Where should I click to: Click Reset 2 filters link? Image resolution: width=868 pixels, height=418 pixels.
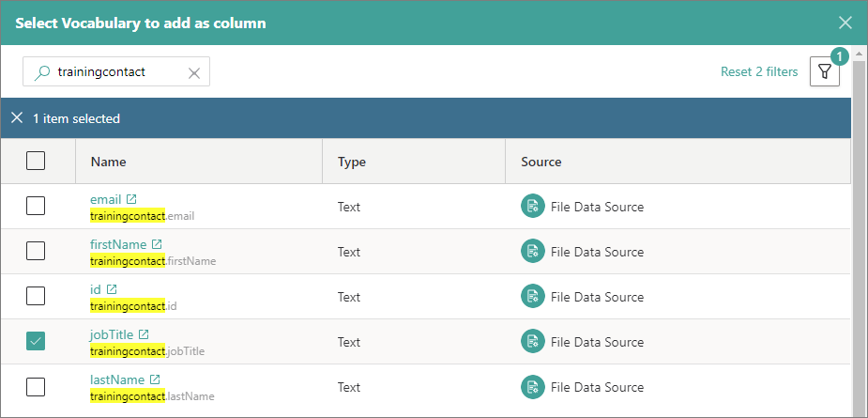pos(759,72)
